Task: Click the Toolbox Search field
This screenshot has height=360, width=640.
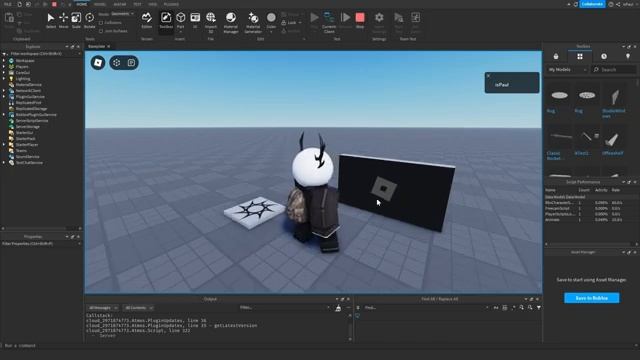Action: (614, 70)
